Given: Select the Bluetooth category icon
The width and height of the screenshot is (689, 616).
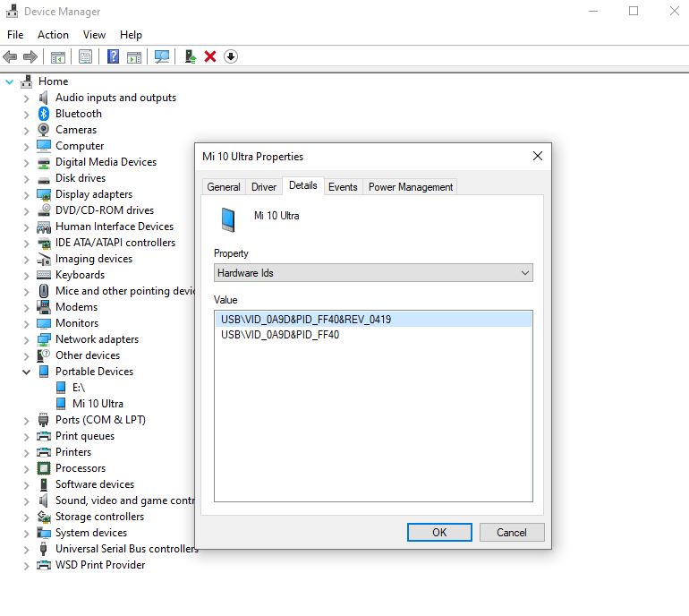Looking at the screenshot, I should [x=44, y=114].
